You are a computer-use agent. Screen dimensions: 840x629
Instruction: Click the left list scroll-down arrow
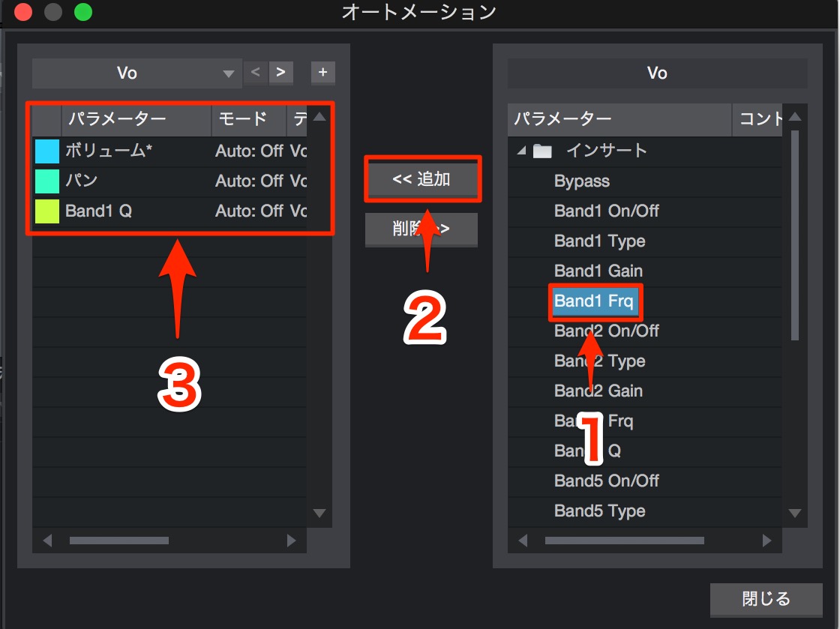tap(319, 514)
